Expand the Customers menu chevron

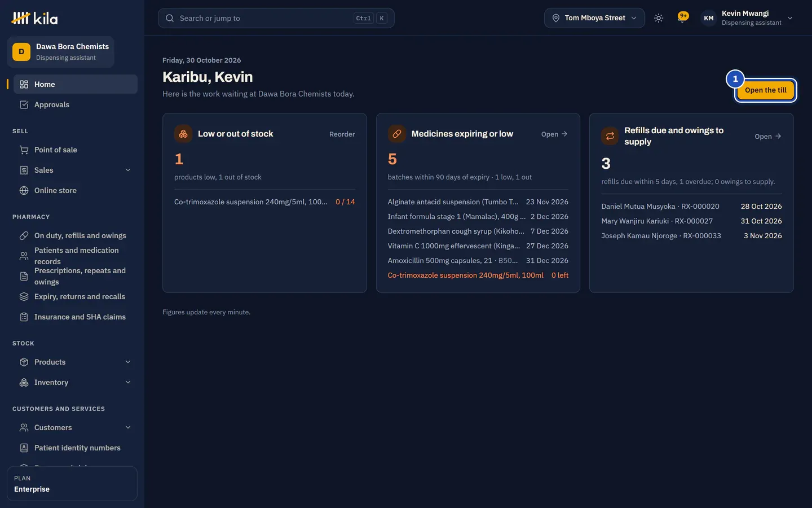128,427
